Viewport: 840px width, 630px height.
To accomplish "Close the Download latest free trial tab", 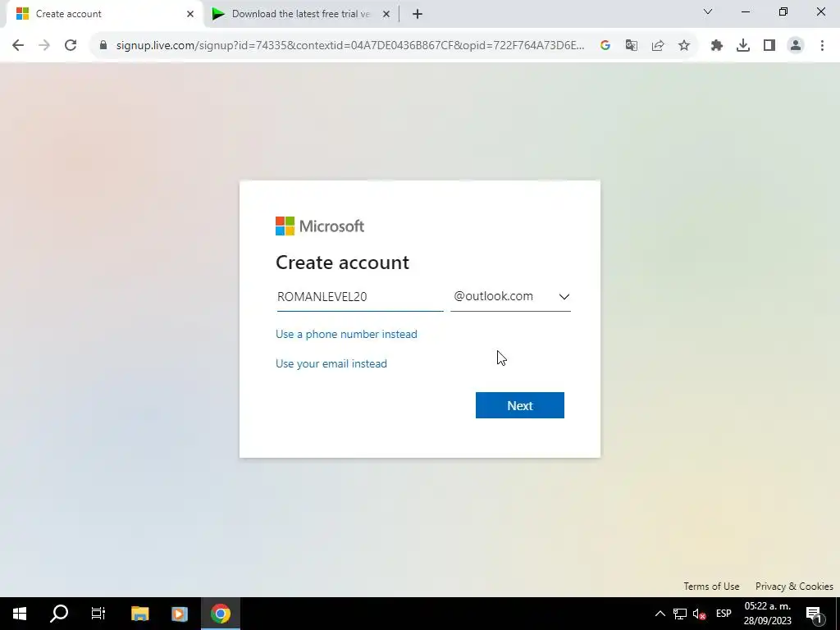I will (x=386, y=14).
